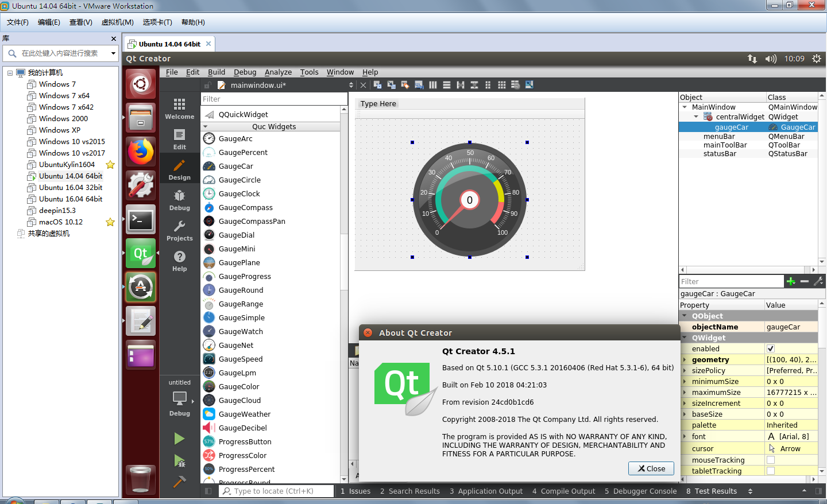Collapse the QObject property group

coord(685,316)
